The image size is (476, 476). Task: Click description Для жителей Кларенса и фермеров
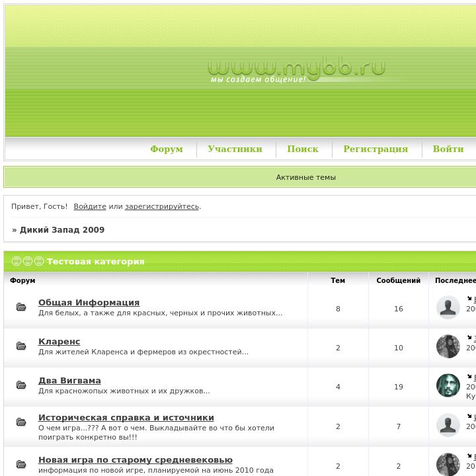pyautogui.click(x=143, y=352)
